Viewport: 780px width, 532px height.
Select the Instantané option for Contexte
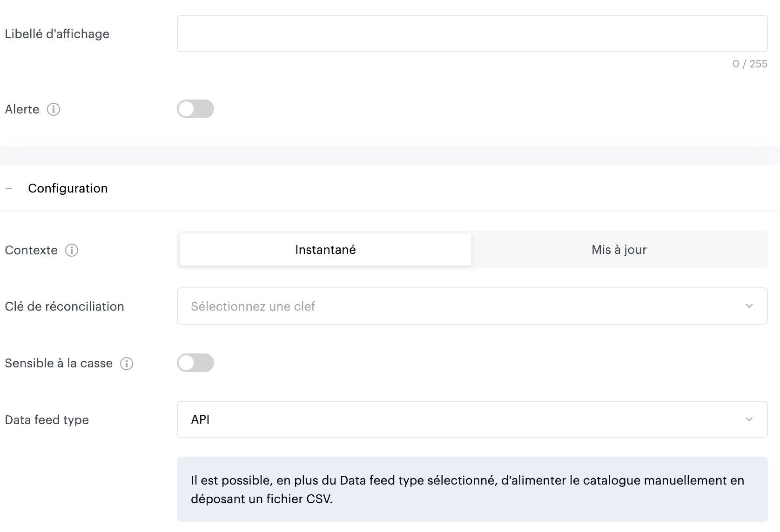click(324, 250)
